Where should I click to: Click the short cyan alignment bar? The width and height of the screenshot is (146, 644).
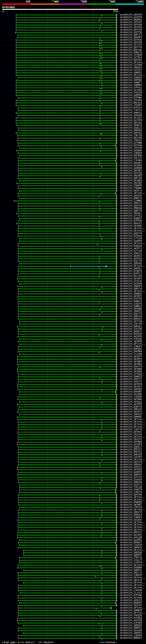[x=89, y=266]
